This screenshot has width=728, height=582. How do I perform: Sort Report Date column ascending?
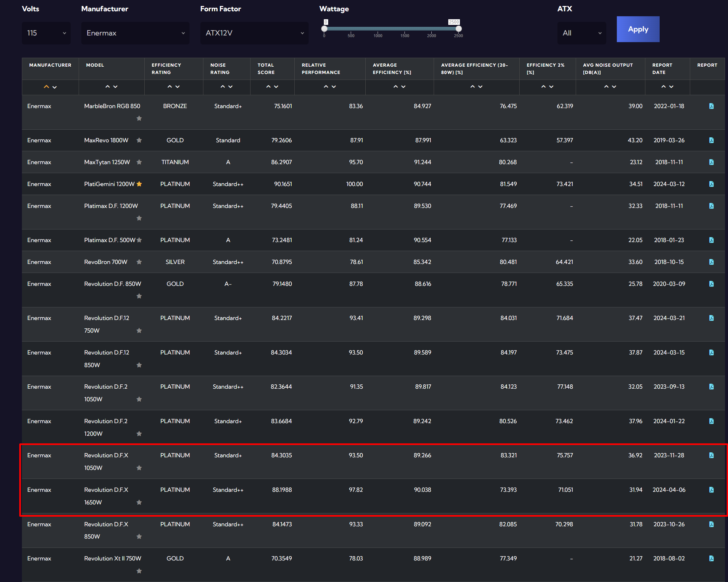pyautogui.click(x=663, y=87)
